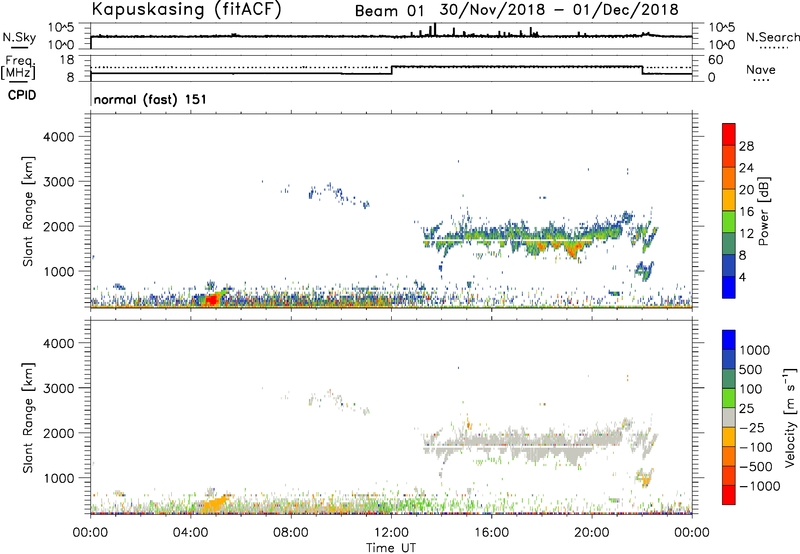Select the -100 tick on Velocity colorbar

tap(756, 447)
